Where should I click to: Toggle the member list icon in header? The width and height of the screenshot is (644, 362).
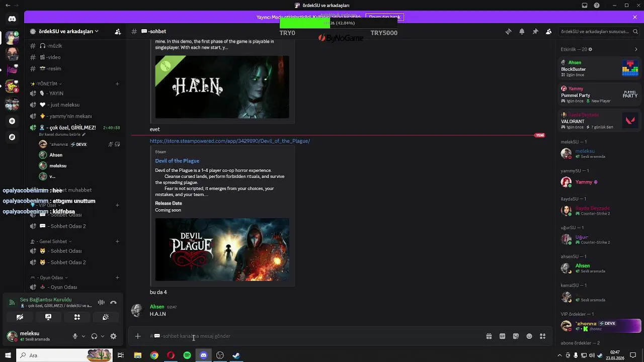(548, 31)
